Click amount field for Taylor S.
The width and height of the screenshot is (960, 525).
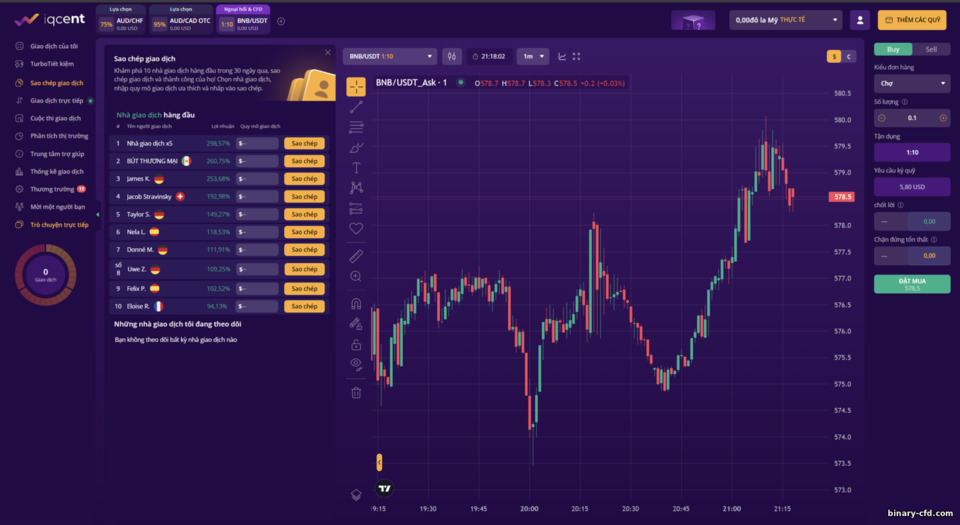(x=257, y=214)
